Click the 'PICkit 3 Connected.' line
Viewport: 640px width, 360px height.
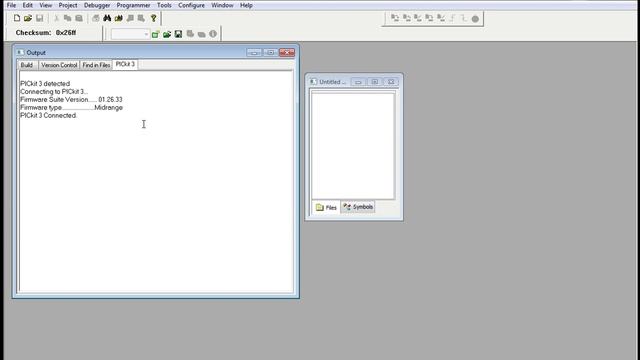(49, 116)
